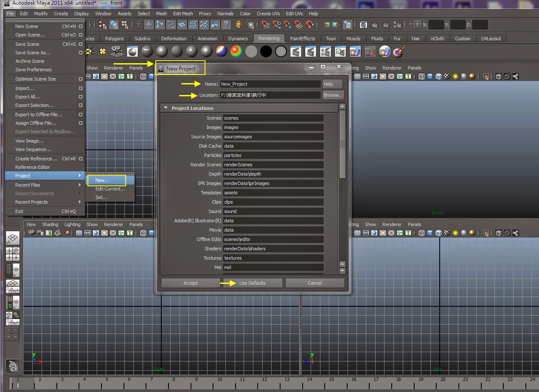Image resolution: width=539 pixels, height=392 pixels.
Task: Select camera icon in front view panel
Action: [31, 233]
